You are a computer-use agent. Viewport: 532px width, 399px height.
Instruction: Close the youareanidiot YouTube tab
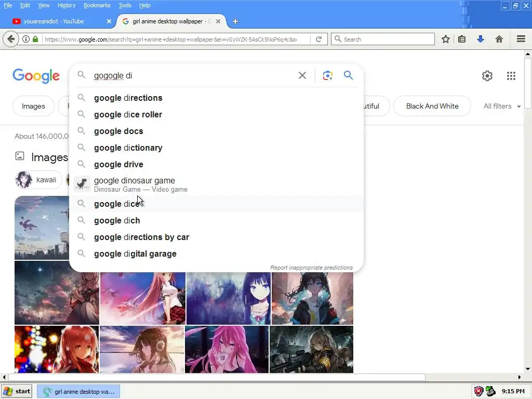[109, 21]
